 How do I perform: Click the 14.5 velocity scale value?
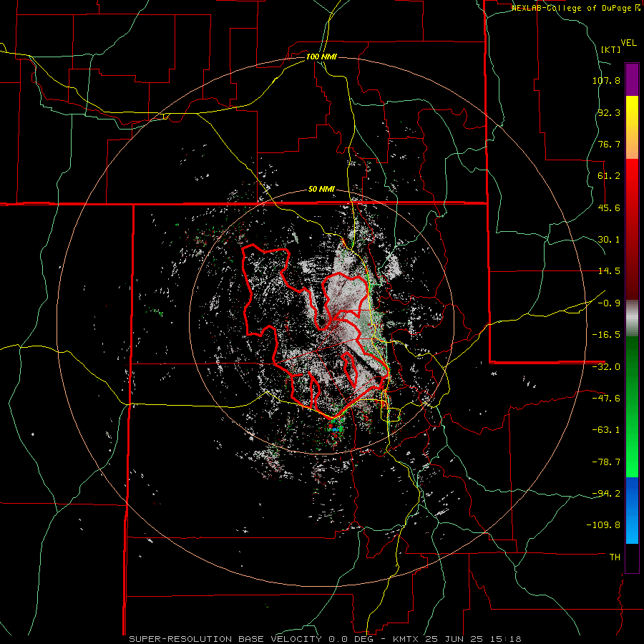point(609,271)
